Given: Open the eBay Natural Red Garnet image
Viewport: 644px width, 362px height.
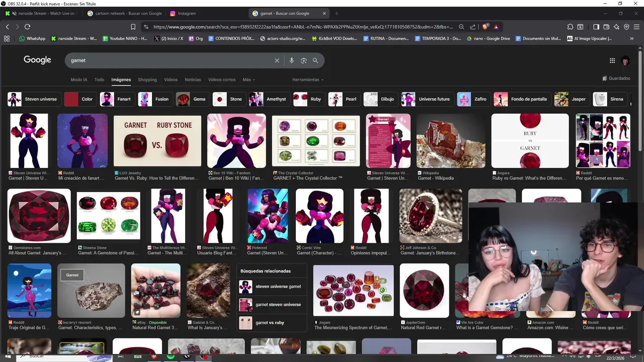Looking at the screenshot, I should 155,291.
